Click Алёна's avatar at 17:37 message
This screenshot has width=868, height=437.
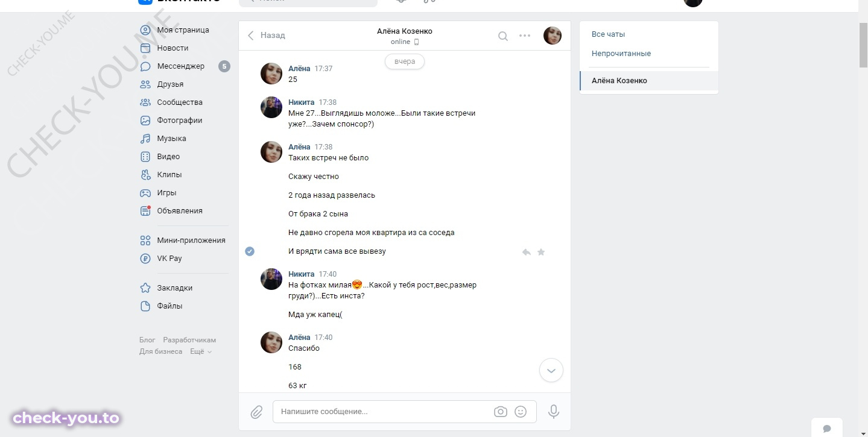(x=271, y=74)
